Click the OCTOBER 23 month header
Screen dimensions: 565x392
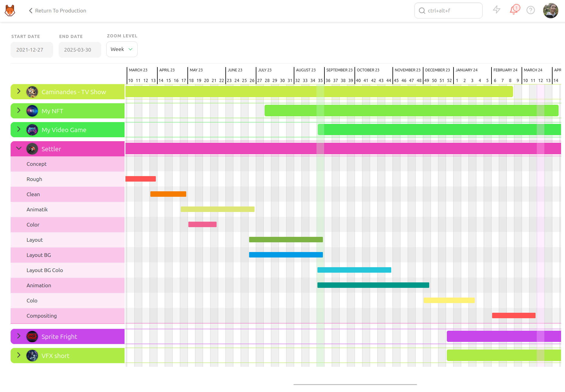click(x=368, y=70)
